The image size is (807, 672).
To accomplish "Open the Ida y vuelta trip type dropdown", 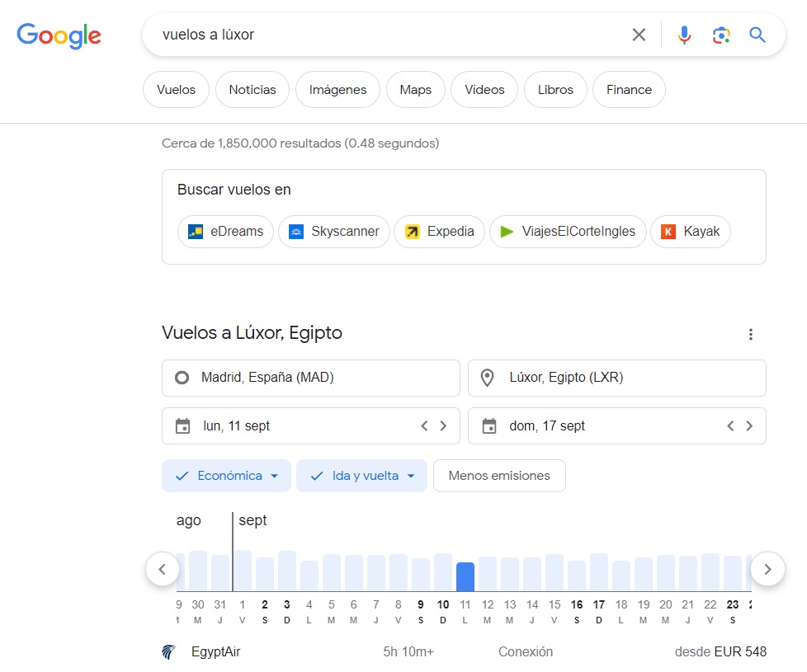I will click(x=361, y=476).
